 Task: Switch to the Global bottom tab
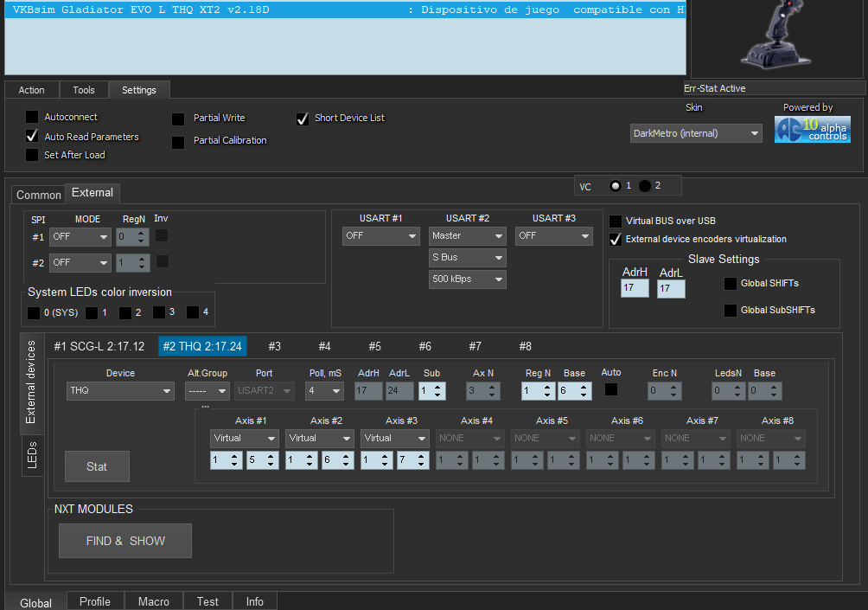(x=36, y=603)
